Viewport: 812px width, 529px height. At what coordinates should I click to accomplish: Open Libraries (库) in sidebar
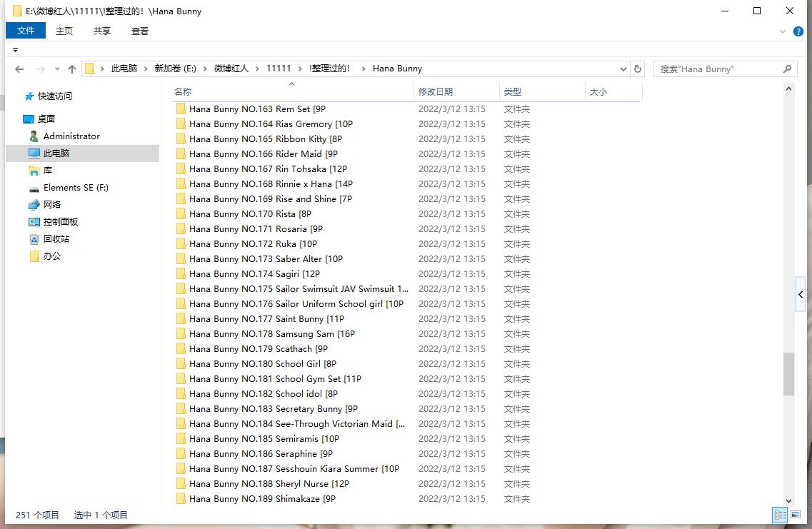click(x=41, y=171)
